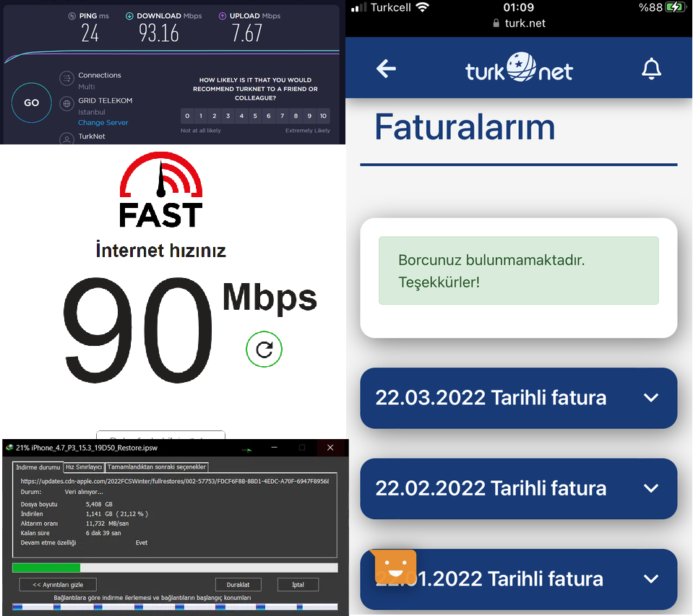
Task: Click the 7.67 upload speed value
Action: tap(247, 33)
